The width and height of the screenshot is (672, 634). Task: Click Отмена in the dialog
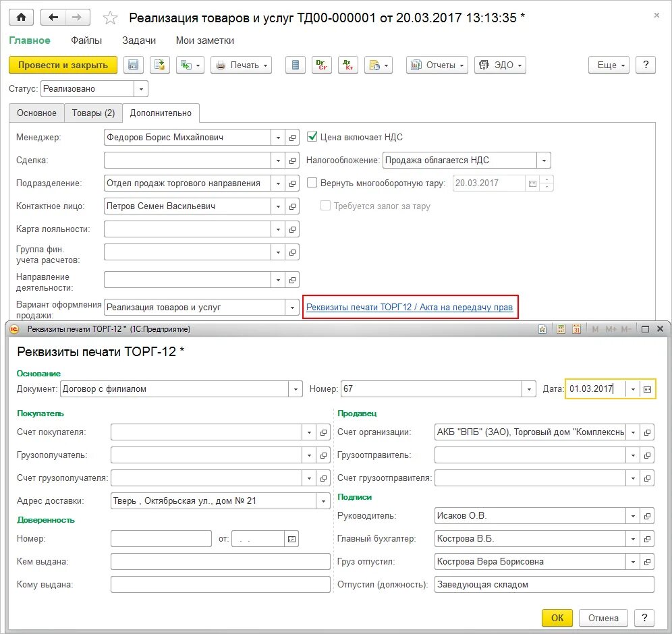[x=603, y=618]
